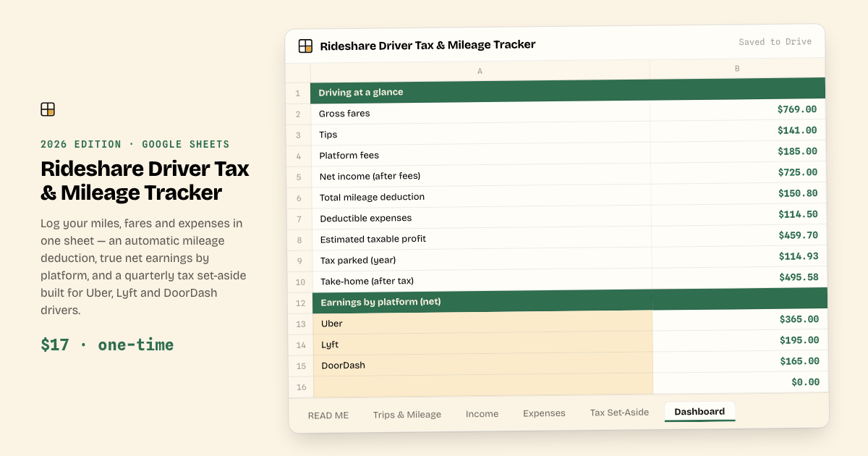Select 'Deductible expenses' cell

[x=482, y=217]
